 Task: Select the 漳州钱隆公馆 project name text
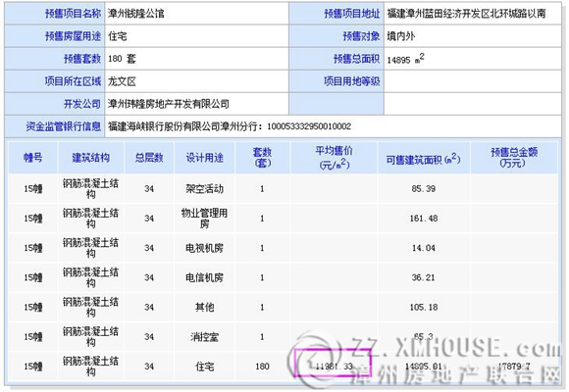pyautogui.click(x=136, y=14)
